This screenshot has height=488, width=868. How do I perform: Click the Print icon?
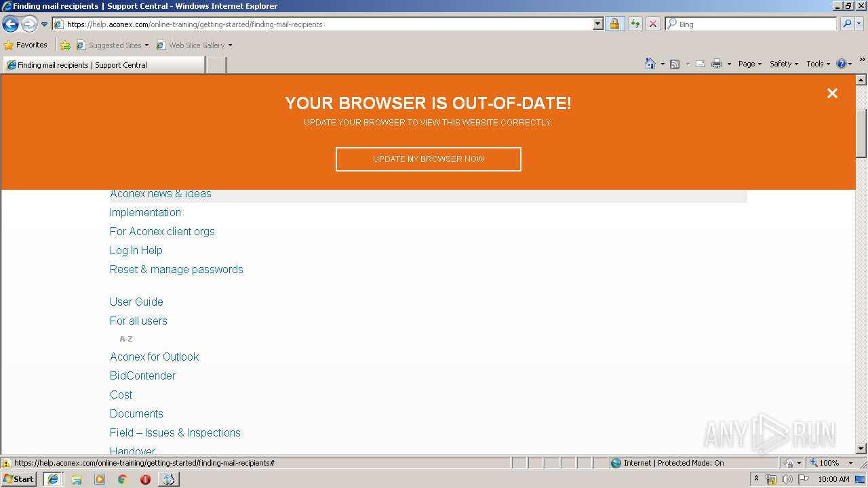pos(716,64)
